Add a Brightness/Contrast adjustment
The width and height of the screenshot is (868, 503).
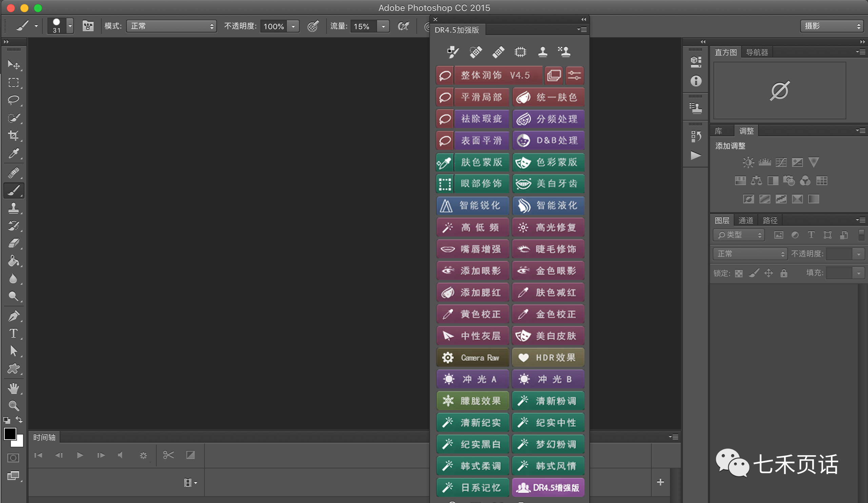(748, 162)
